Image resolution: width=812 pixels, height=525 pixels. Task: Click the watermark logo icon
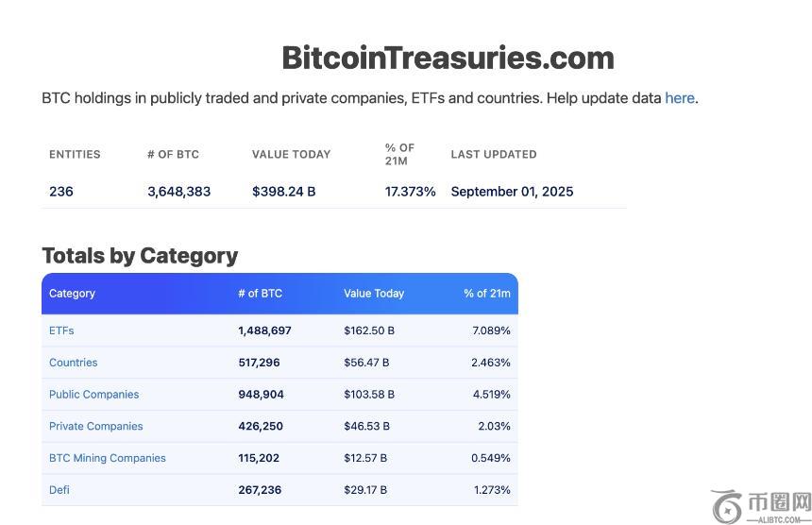point(727,506)
